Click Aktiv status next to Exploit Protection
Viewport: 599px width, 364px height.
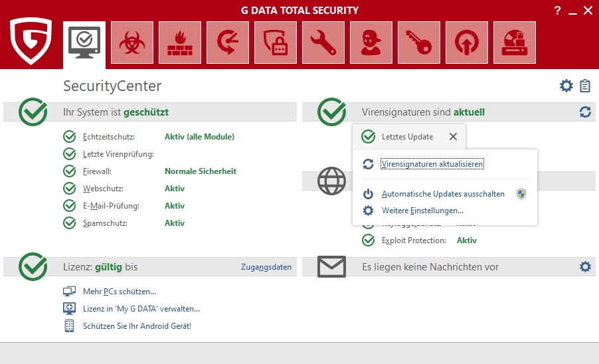click(467, 240)
